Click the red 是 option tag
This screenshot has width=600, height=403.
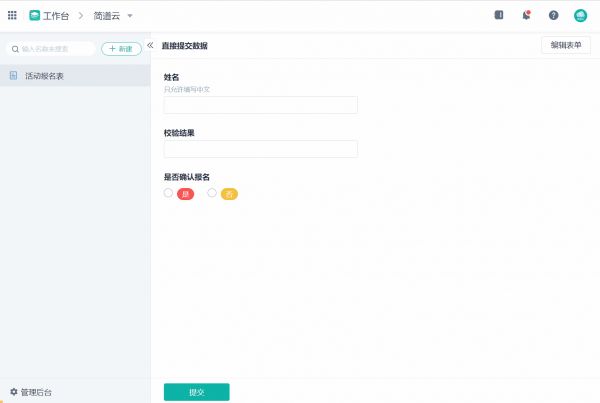[x=185, y=194]
